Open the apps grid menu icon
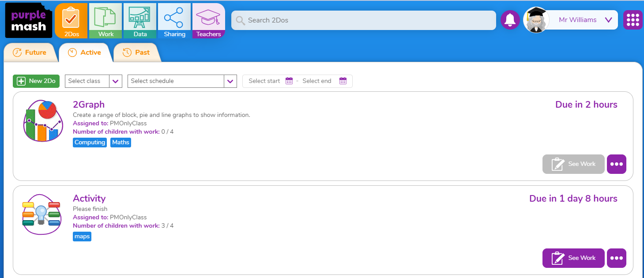 (x=633, y=20)
